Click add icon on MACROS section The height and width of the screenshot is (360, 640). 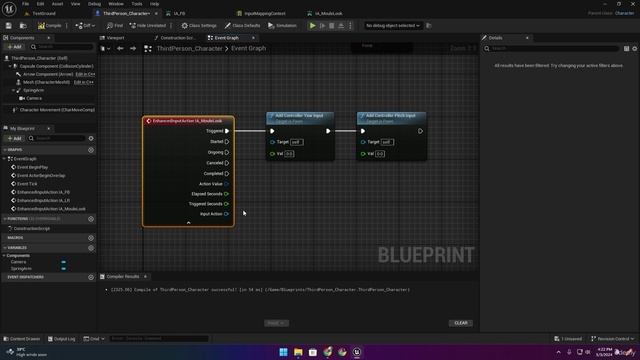point(91,238)
